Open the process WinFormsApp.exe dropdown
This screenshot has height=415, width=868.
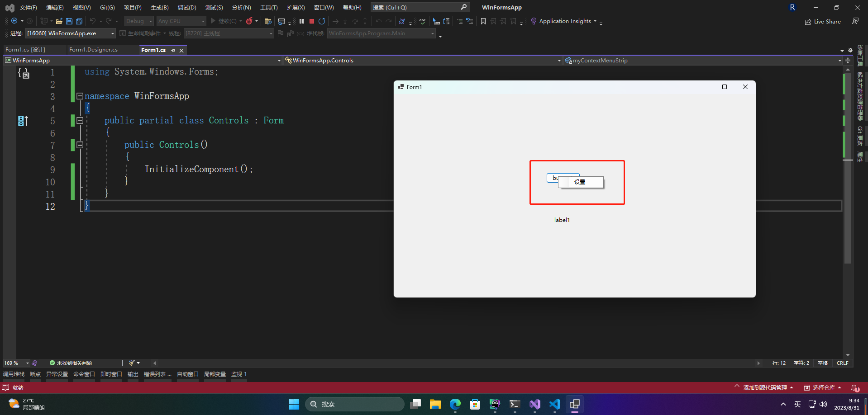click(x=70, y=33)
